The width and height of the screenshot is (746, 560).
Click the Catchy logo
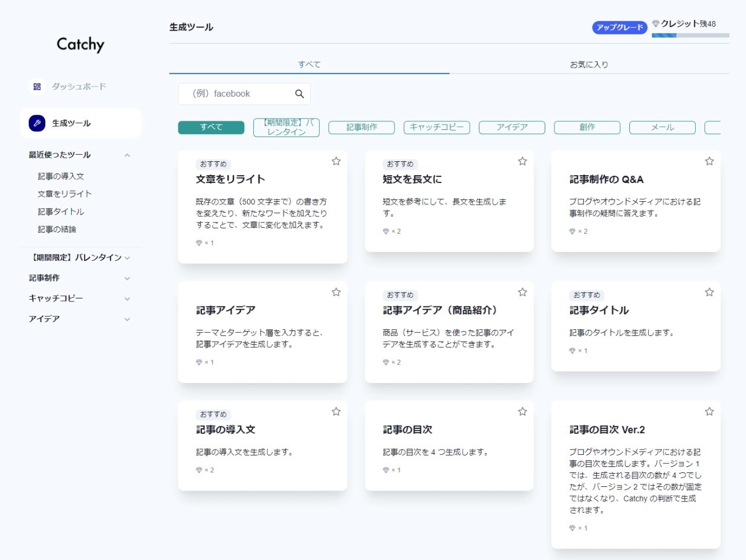click(80, 44)
